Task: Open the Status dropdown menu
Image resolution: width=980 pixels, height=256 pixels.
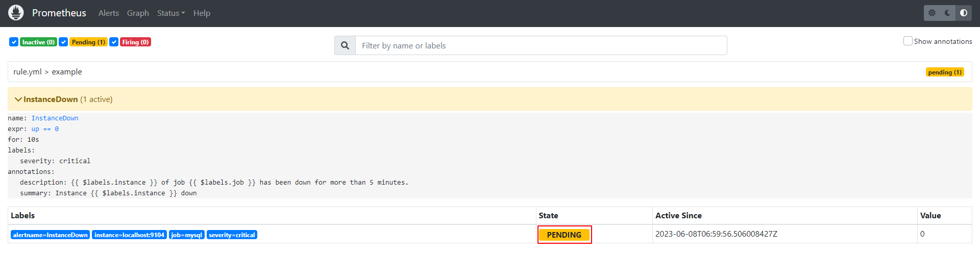Action: coord(170,13)
